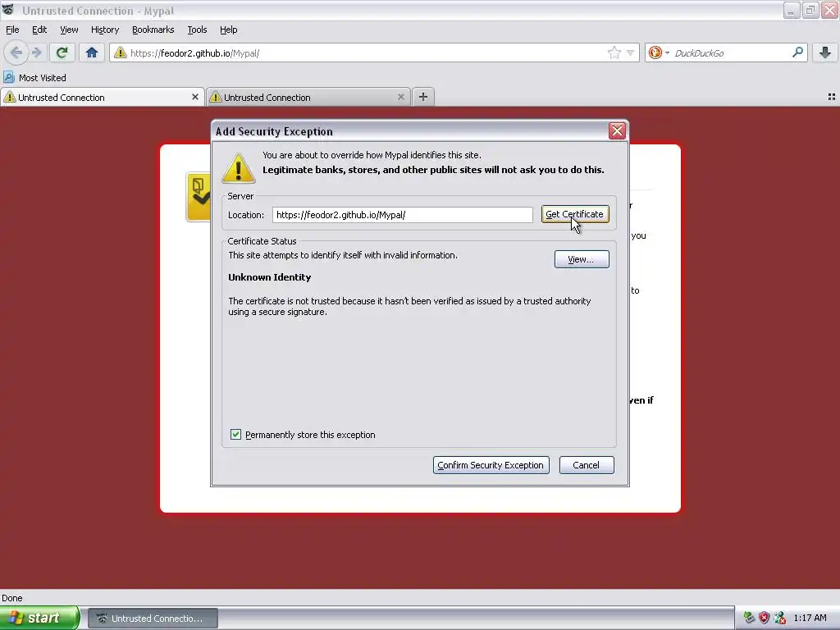Select the Untrusted Connection taskbar item

[x=153, y=619]
